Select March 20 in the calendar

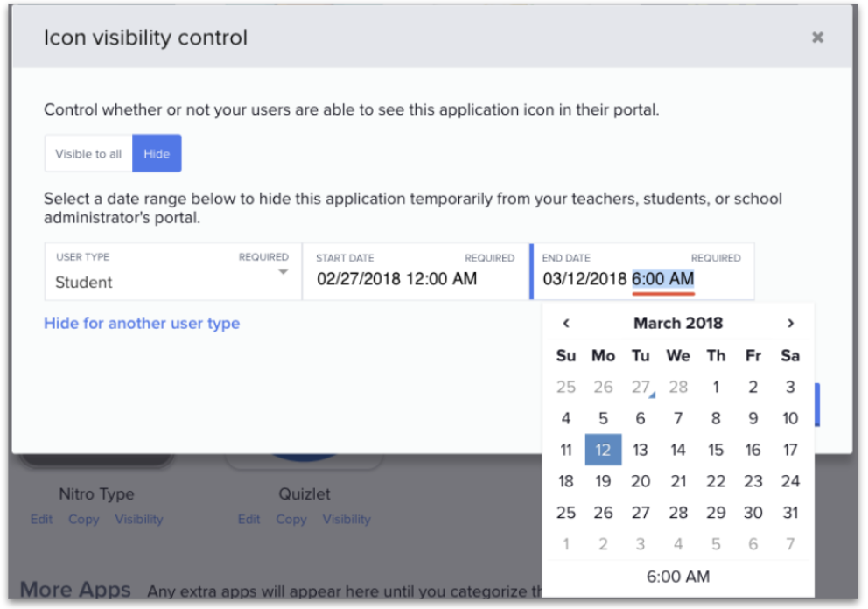pyautogui.click(x=640, y=481)
